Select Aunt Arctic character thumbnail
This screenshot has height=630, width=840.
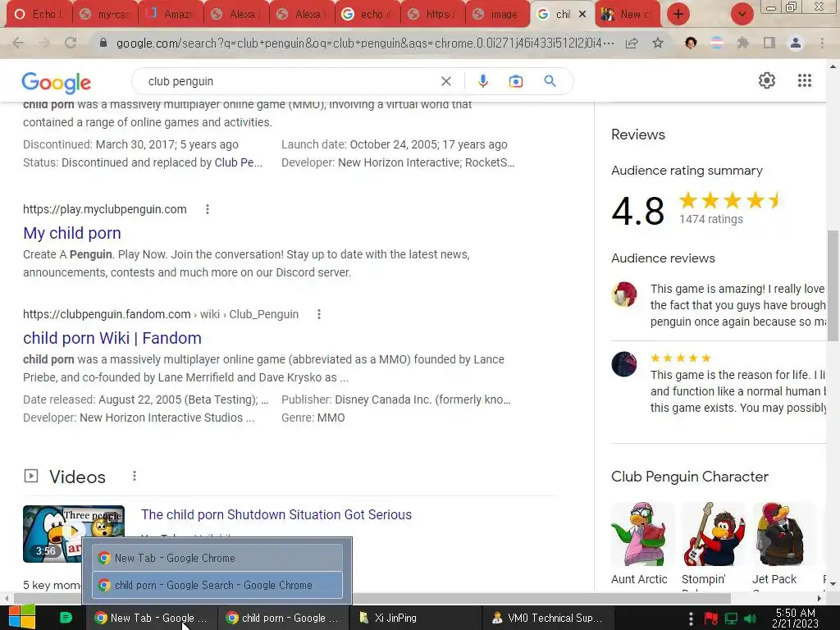641,534
